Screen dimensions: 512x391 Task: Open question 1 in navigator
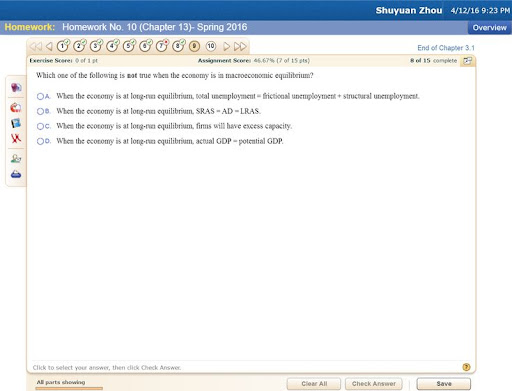(x=63, y=46)
